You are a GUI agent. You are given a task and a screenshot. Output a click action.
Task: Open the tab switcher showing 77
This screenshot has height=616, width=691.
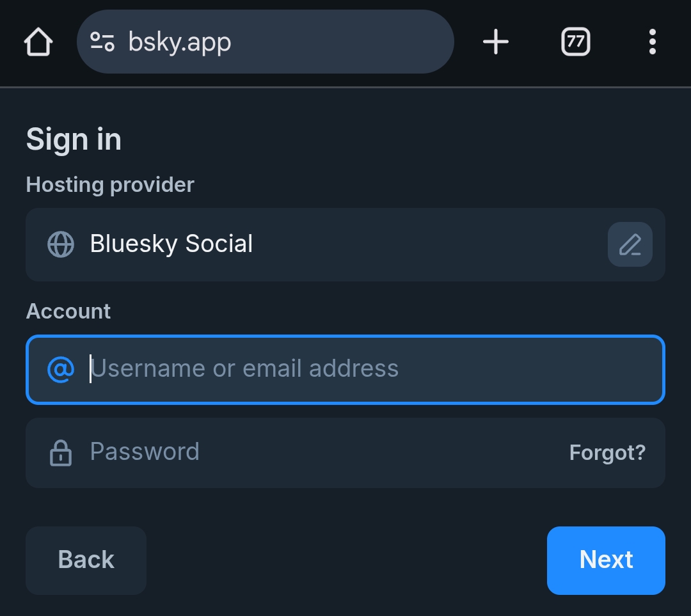tap(575, 42)
